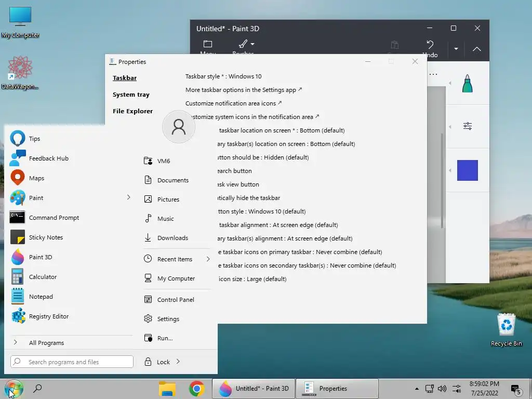
Task: Click the Windows Start orb button
Action: tap(14, 389)
